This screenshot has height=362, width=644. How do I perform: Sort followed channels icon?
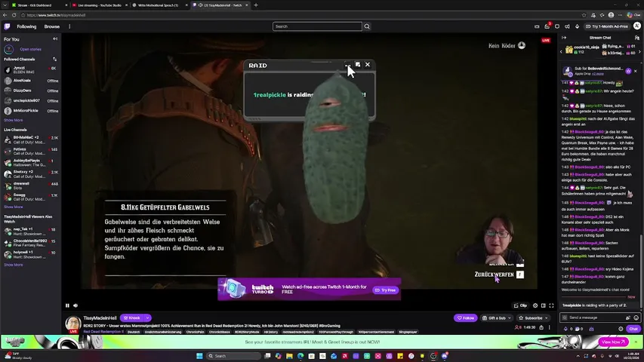pyautogui.click(x=54, y=59)
